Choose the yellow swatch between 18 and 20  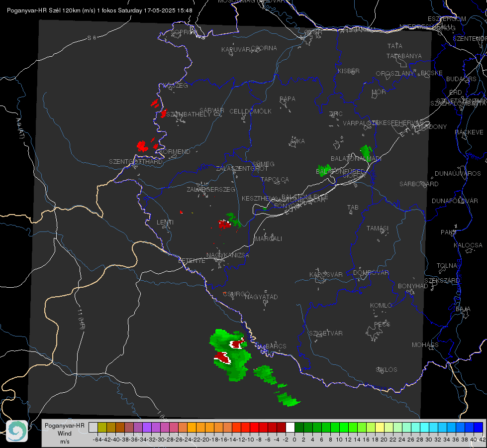380,428
